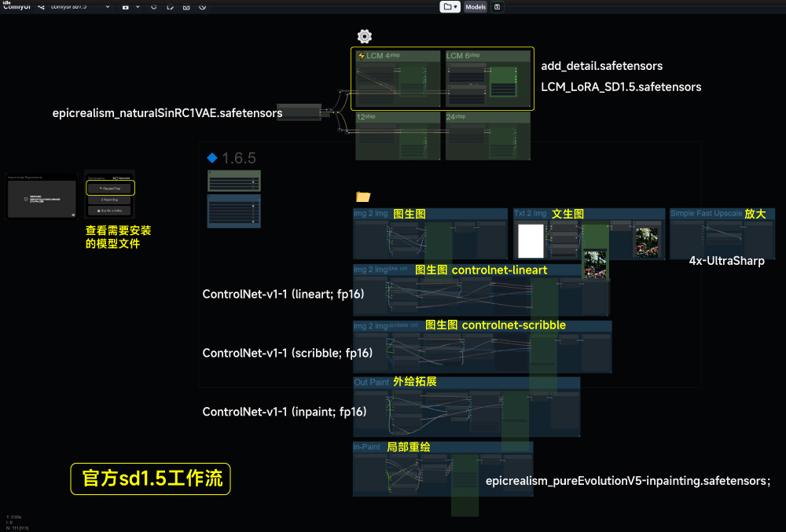786x532 pixels.
Task: Click the Models button
Action: click(475, 6)
